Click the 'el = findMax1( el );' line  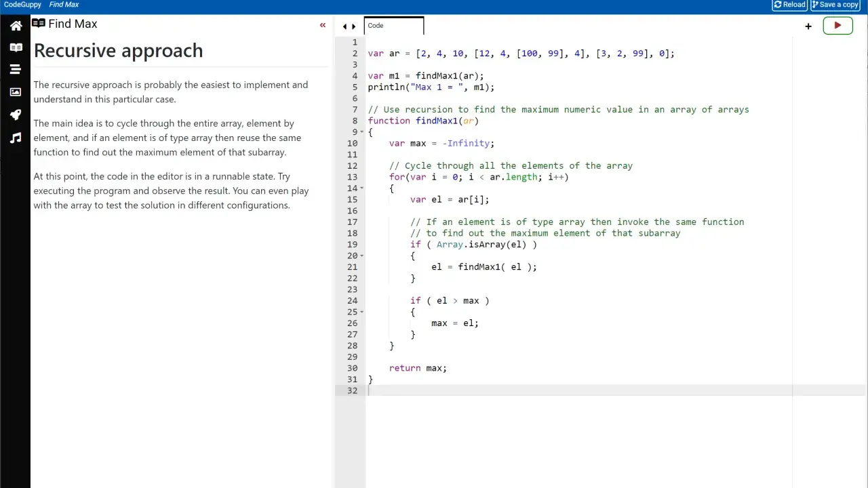[x=484, y=267]
